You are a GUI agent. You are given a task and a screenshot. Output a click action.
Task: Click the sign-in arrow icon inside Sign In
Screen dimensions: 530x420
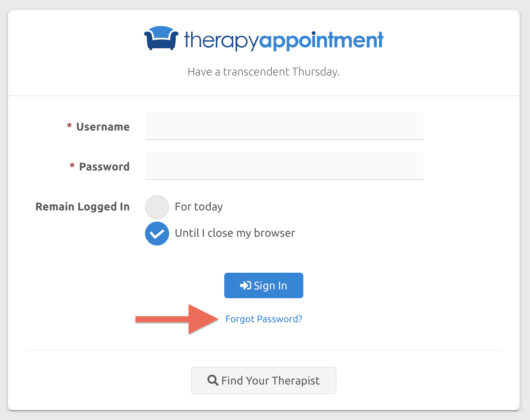coord(245,285)
